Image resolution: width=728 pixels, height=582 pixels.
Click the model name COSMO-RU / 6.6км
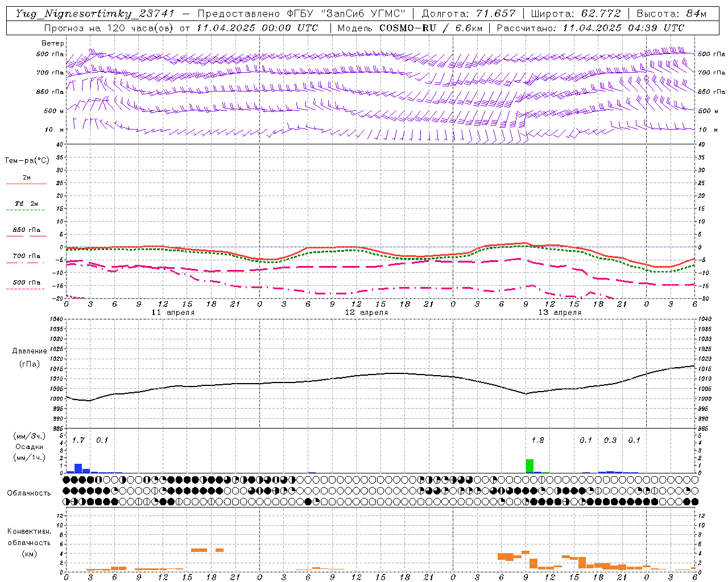coord(430,28)
